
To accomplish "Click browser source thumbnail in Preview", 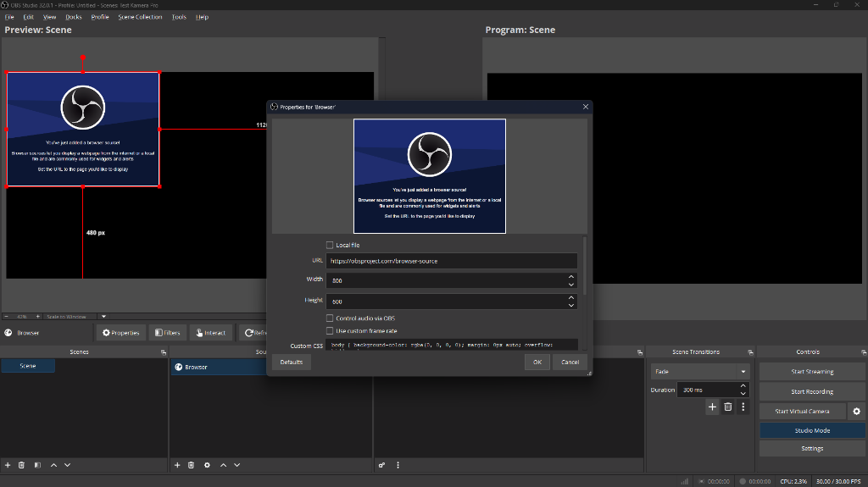I will click(x=83, y=130).
